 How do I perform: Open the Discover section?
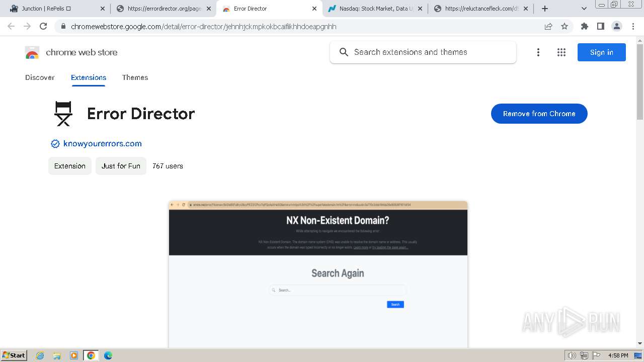coord(40,77)
